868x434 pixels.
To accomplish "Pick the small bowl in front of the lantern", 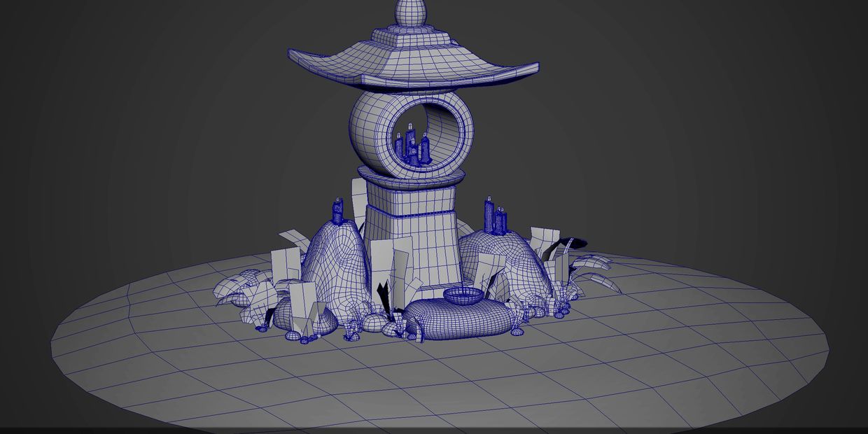I will [x=464, y=295].
